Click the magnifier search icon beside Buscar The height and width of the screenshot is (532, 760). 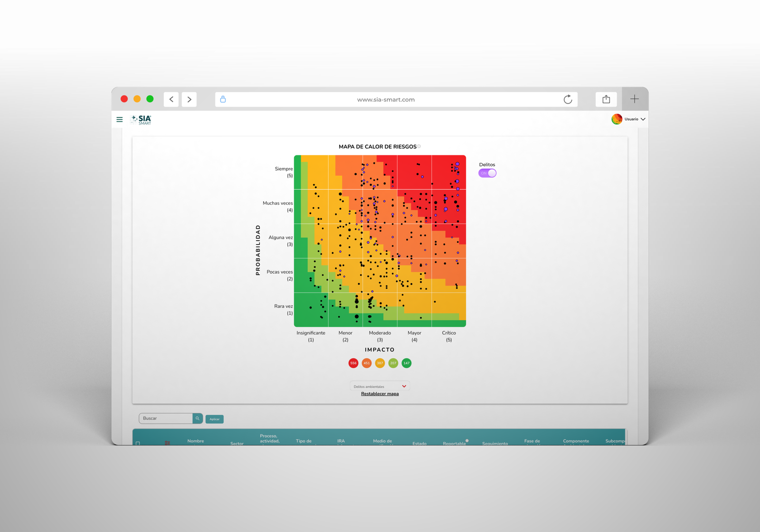pyautogui.click(x=198, y=418)
